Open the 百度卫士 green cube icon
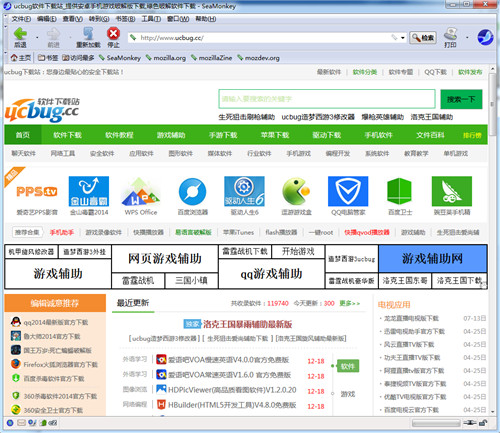 [400, 191]
